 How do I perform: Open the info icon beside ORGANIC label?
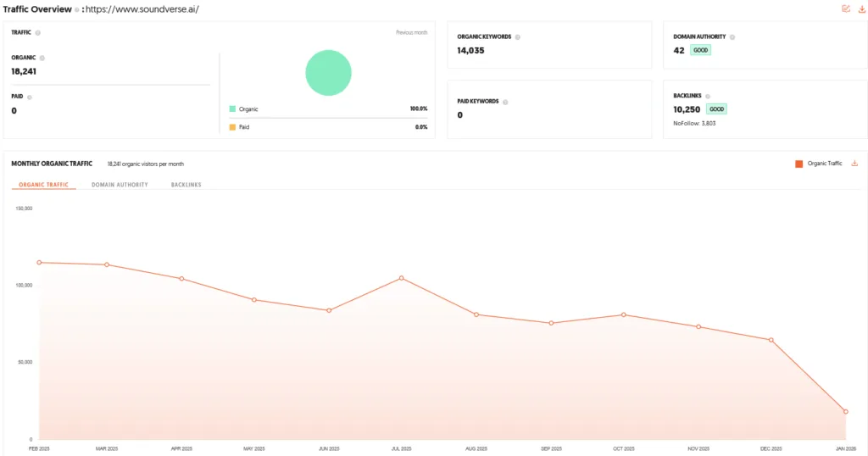pos(42,58)
